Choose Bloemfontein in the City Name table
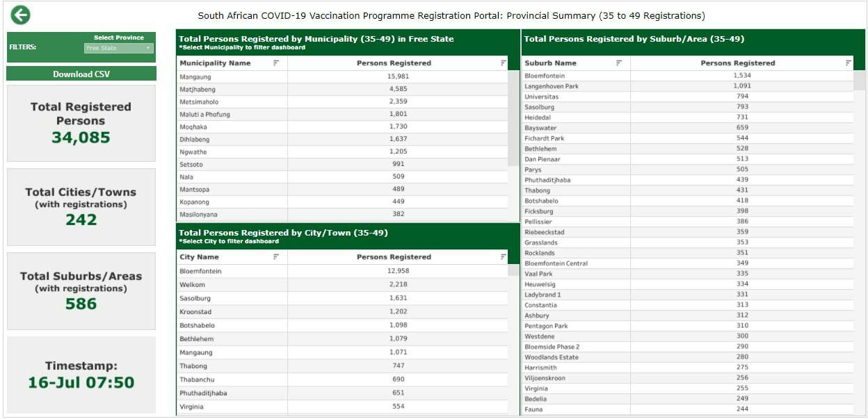This screenshot has height=419, width=868. (200, 271)
